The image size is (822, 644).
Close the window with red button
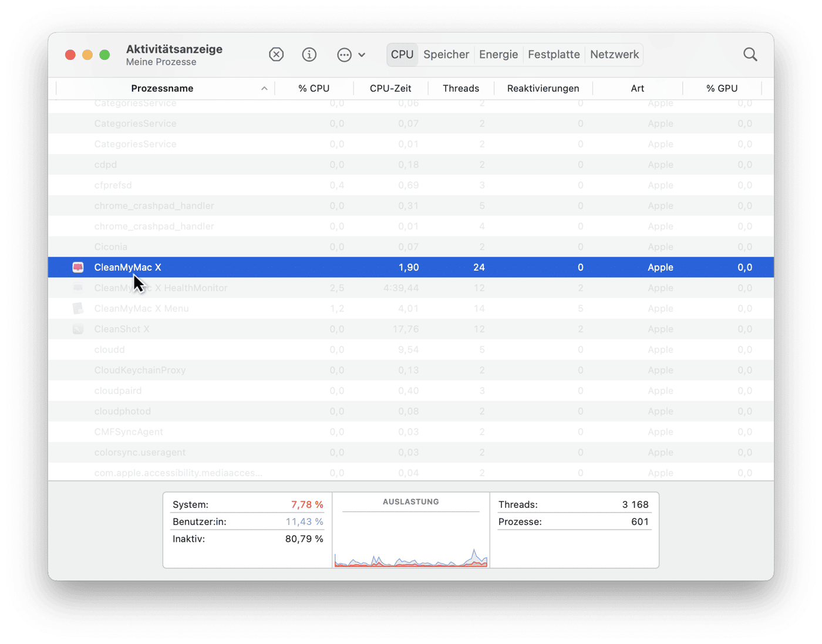point(70,55)
